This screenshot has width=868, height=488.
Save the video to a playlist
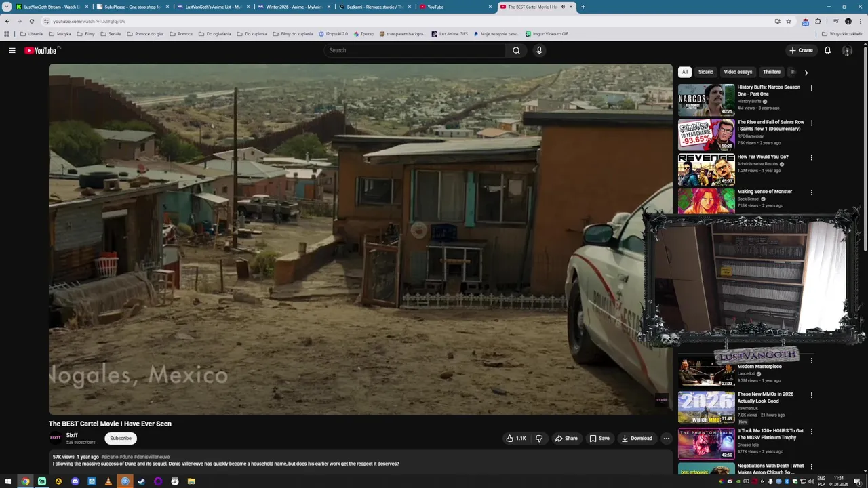point(599,439)
